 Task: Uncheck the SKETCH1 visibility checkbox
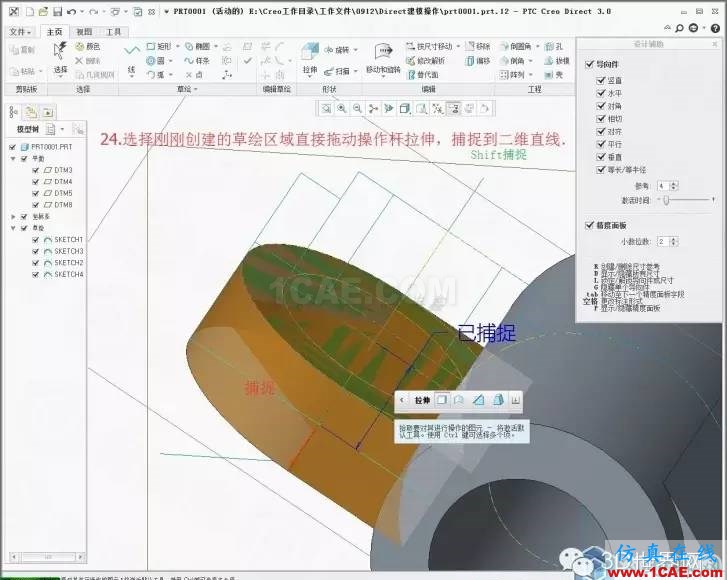pyautogui.click(x=36, y=240)
